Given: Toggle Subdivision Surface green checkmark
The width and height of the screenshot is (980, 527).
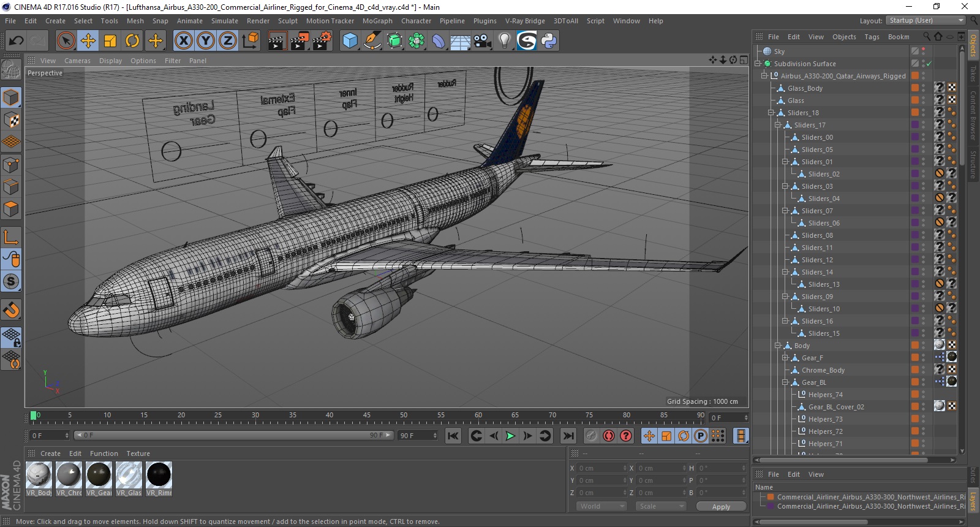Looking at the screenshot, I should [x=929, y=64].
